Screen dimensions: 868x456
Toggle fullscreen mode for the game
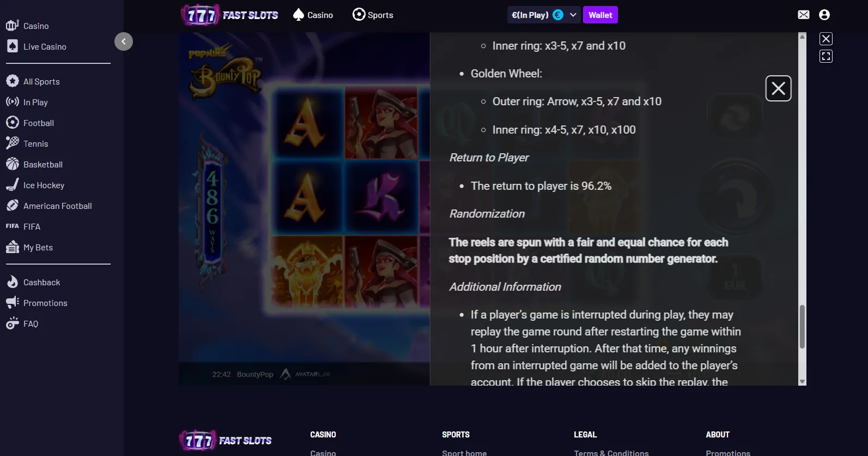pos(826,56)
